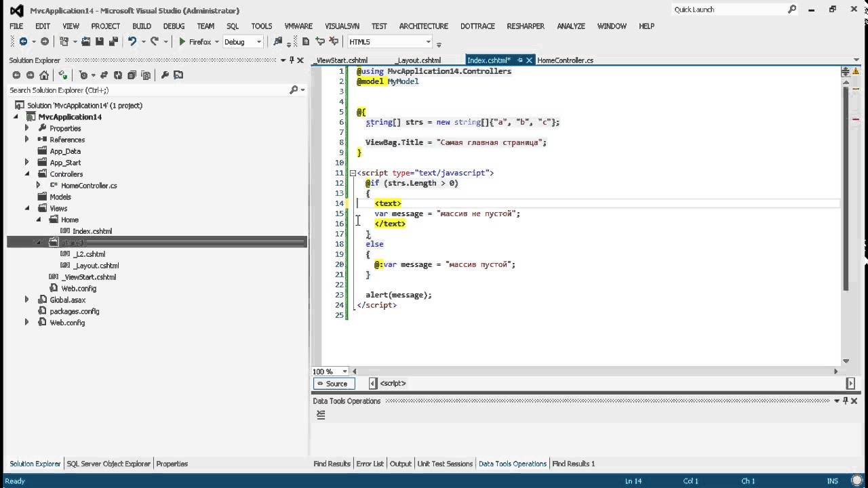Click the Save All toolbar icon
Image resolution: width=868 pixels, height=488 pixels.
[113, 41]
